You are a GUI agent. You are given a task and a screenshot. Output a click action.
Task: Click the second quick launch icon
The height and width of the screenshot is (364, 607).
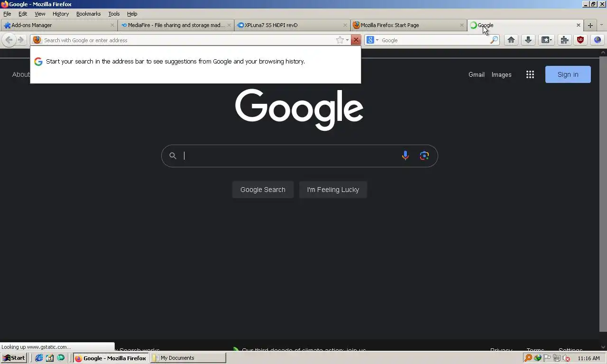50,358
